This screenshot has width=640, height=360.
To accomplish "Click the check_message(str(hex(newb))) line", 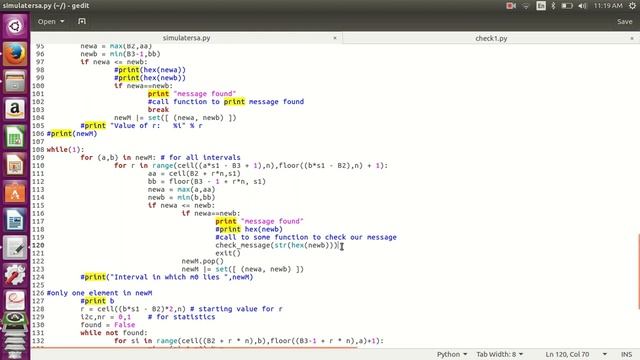I will (277, 245).
